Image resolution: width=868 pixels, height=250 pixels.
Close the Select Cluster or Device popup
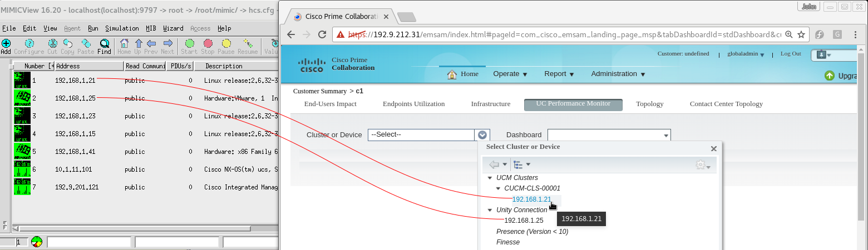pyautogui.click(x=714, y=149)
